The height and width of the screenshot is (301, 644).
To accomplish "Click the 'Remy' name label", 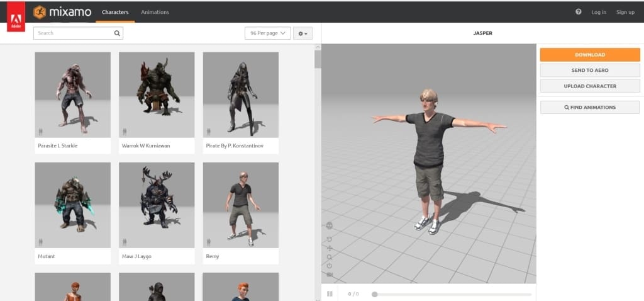I will pyautogui.click(x=213, y=256).
